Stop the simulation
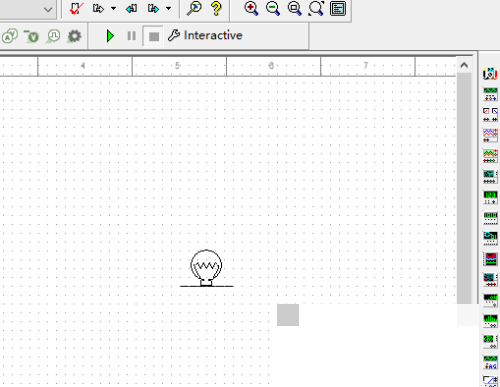This screenshot has height=387, width=500. (x=154, y=36)
